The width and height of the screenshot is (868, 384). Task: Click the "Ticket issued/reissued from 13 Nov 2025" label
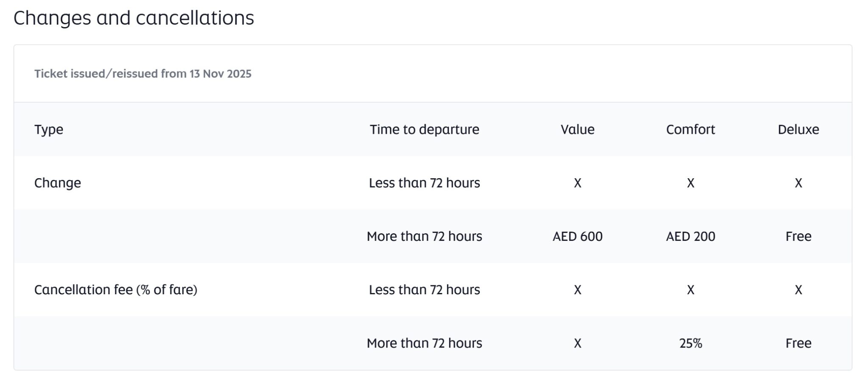click(143, 74)
